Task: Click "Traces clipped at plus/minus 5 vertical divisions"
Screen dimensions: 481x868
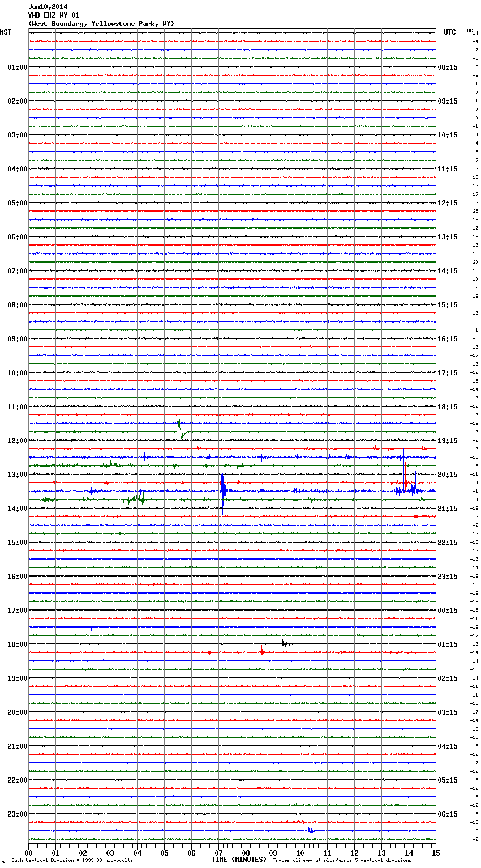Action: click(x=342, y=860)
